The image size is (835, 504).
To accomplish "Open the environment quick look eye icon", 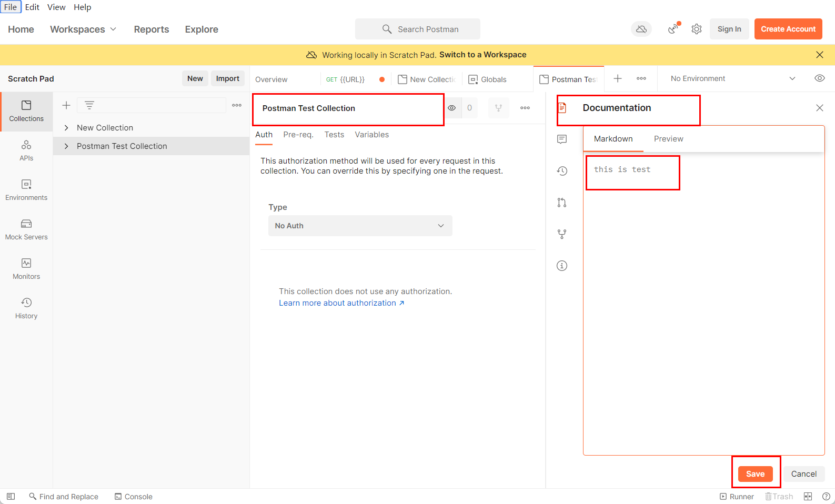I will click(820, 78).
